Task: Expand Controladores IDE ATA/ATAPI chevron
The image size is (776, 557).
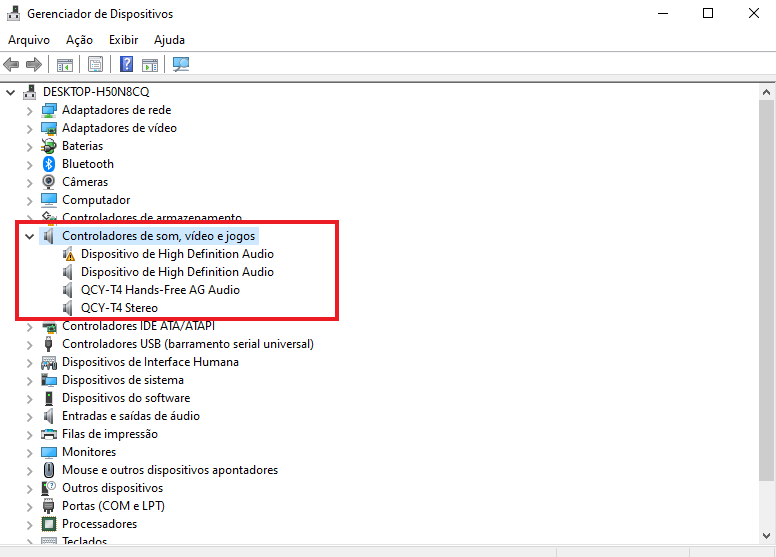Action: tap(30, 327)
